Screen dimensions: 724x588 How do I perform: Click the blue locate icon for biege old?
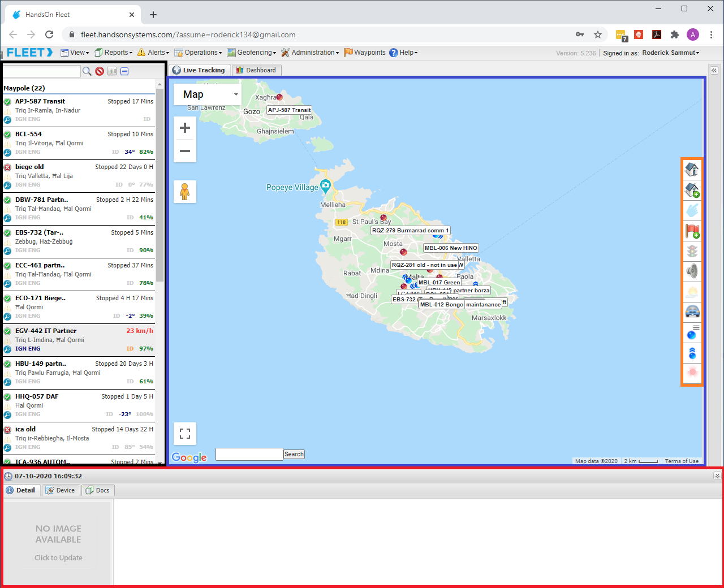[7, 185]
